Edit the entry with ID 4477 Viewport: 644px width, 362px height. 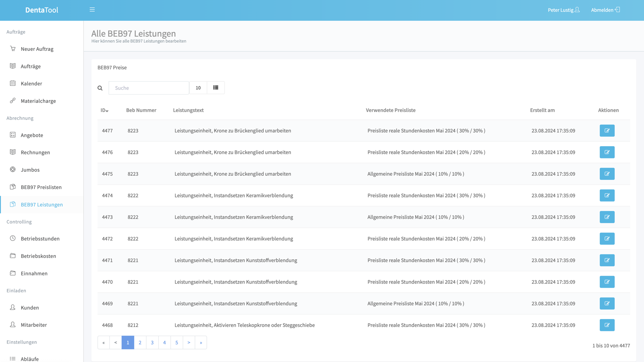pyautogui.click(x=607, y=130)
